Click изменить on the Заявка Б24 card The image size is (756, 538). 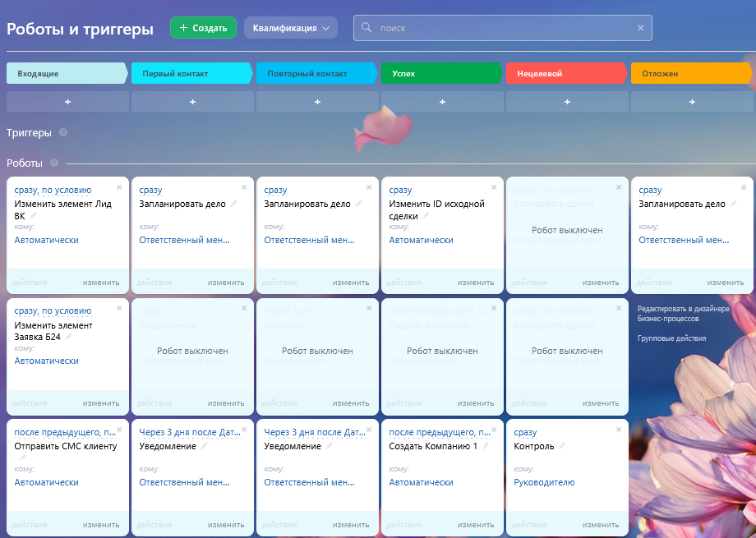tap(101, 403)
